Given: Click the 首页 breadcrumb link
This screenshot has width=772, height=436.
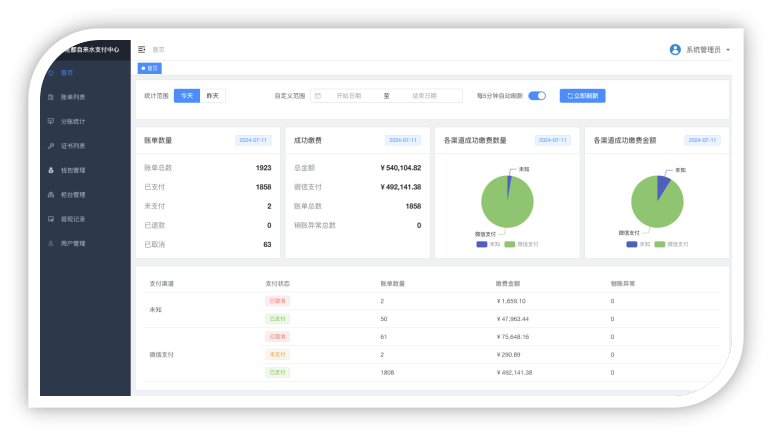Looking at the screenshot, I should pyautogui.click(x=159, y=50).
